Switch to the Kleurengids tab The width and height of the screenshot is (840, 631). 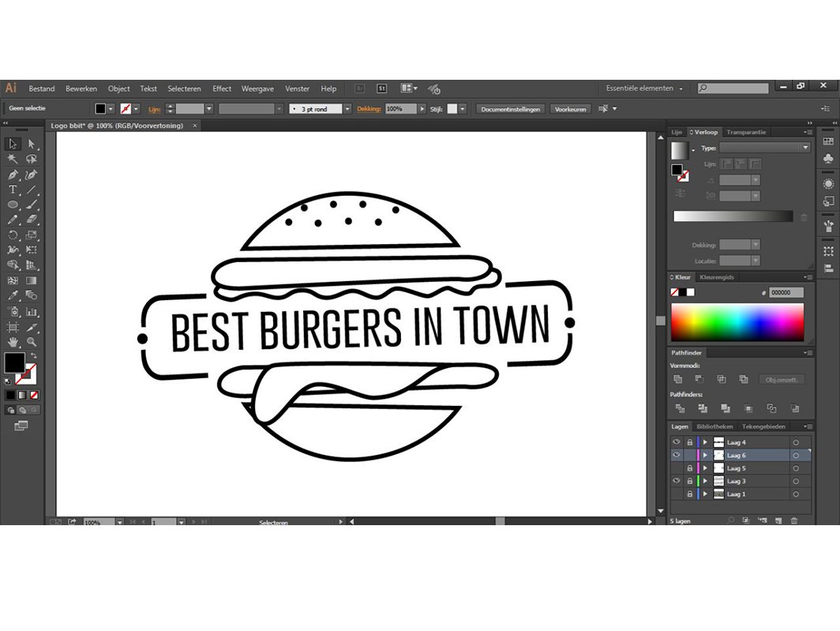click(x=717, y=277)
